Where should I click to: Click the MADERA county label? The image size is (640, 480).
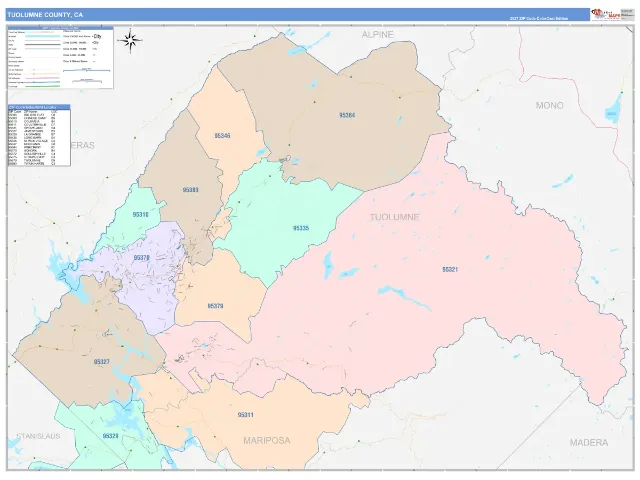point(589,442)
